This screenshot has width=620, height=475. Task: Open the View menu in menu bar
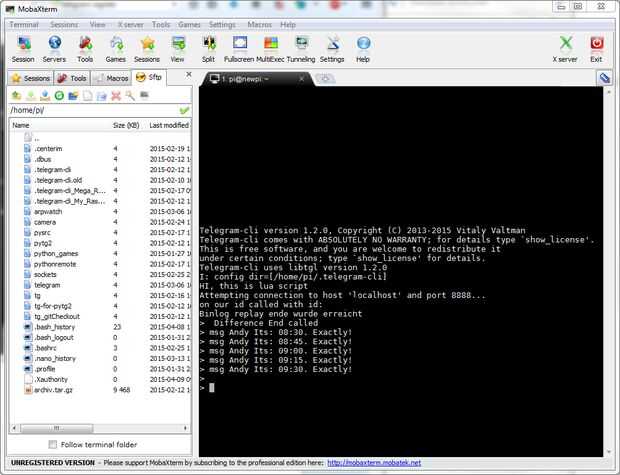coord(97,25)
